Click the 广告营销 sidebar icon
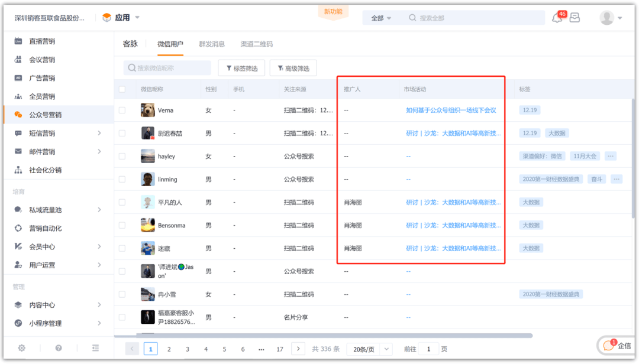 click(18, 78)
